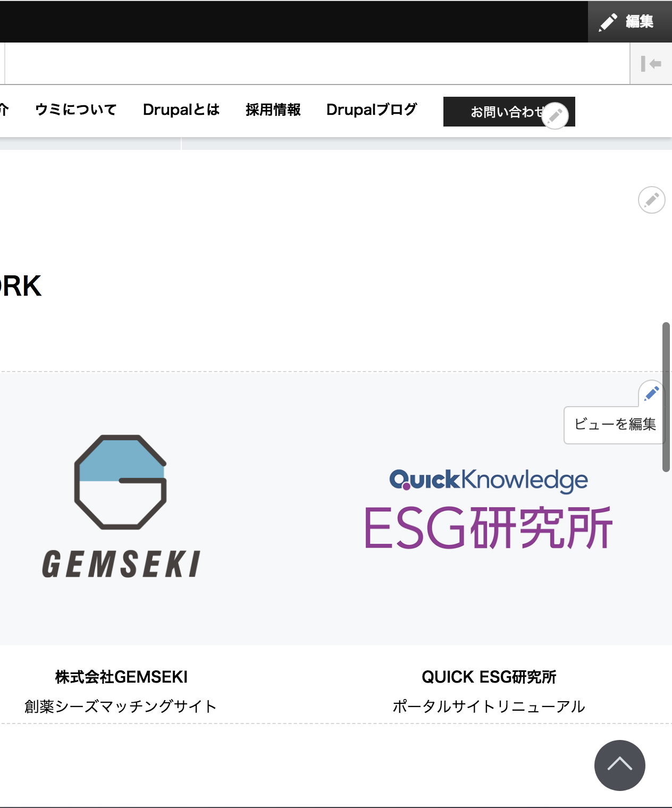Viewport: 672px width, 808px height.
Task: Go to the 採用情報 page
Action: (x=273, y=110)
